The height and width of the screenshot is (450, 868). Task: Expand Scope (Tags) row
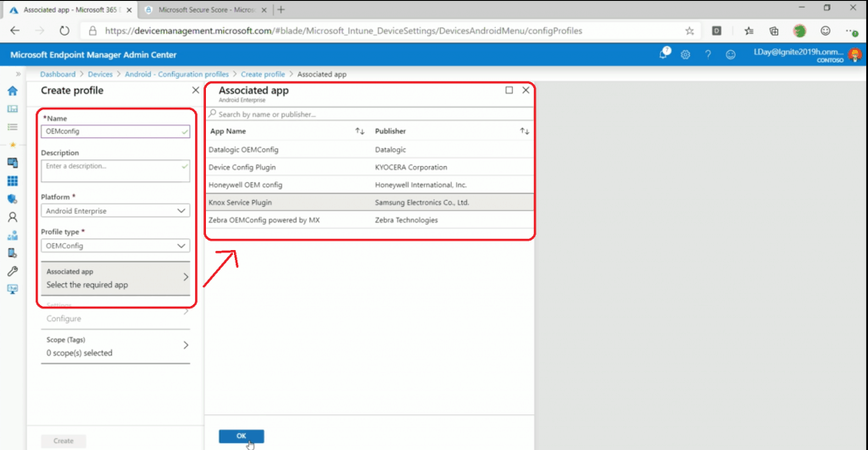[x=115, y=347]
